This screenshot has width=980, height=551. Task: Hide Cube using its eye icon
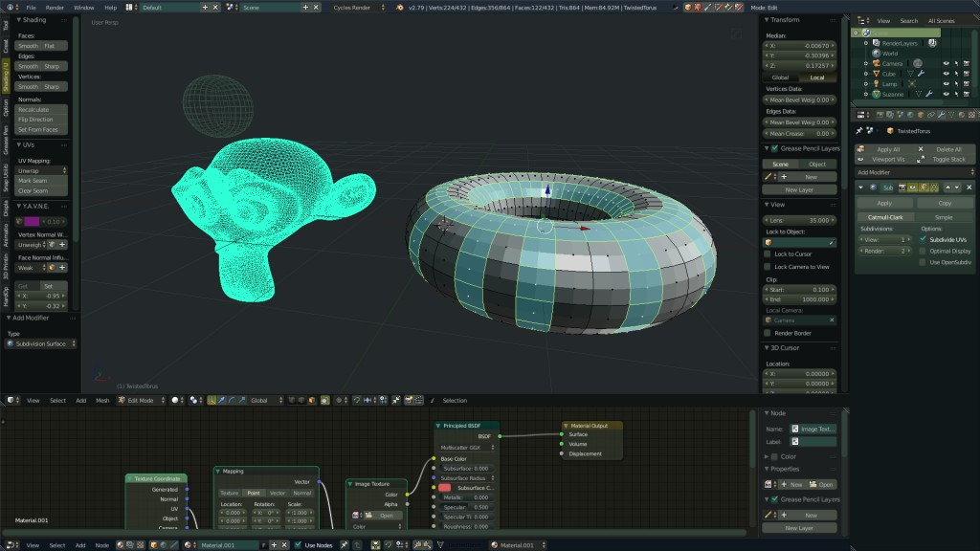pyautogui.click(x=946, y=74)
